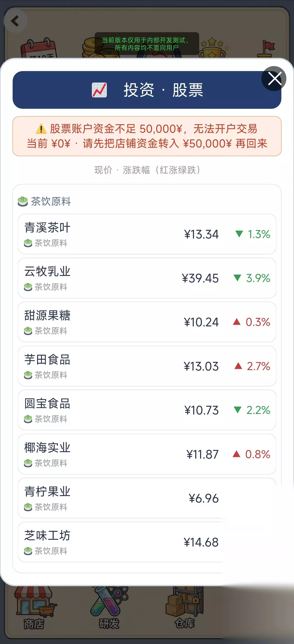294x644 pixels.
Task: Open the 研发 research flask icon
Action: [x=109, y=607]
